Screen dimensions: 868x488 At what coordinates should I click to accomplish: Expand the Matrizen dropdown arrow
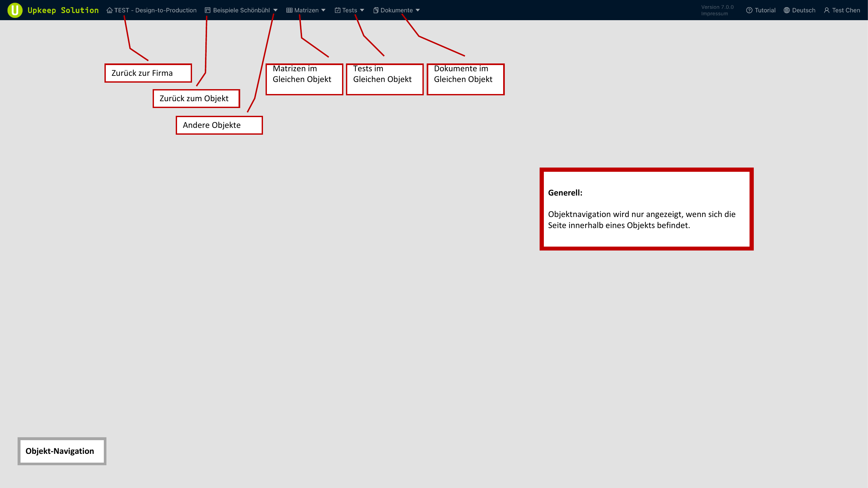pyautogui.click(x=324, y=10)
